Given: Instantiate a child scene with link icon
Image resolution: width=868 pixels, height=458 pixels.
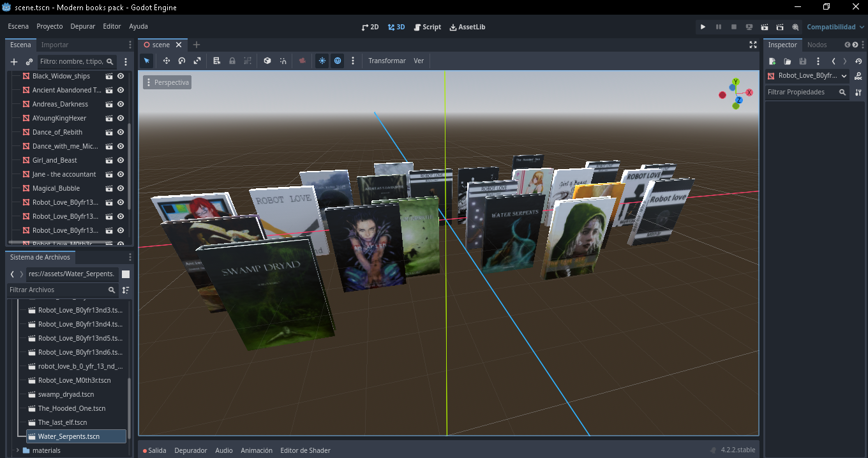Looking at the screenshot, I should pos(29,62).
